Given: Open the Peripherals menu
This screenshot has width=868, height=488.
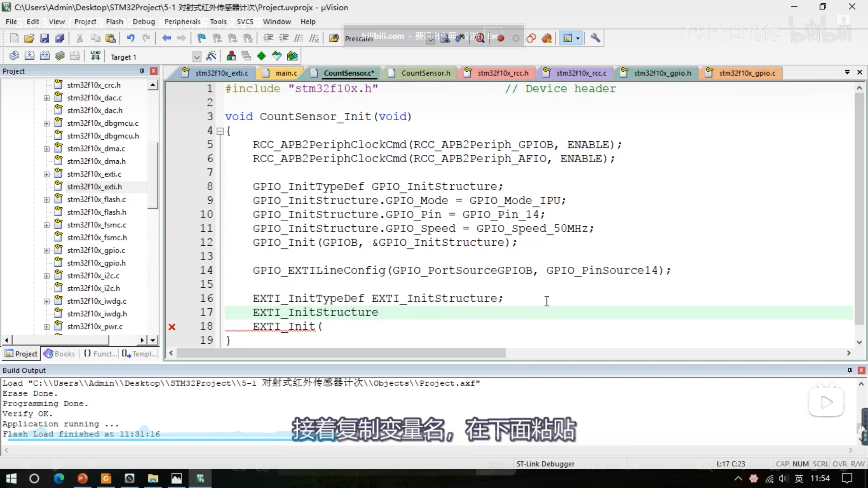Looking at the screenshot, I should 182,22.
